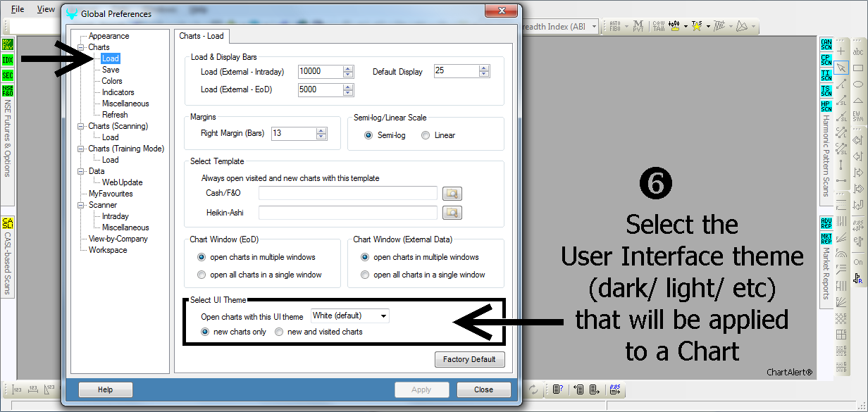Open Harmonic Pattern Scans side tab
This screenshot has width=868, height=412.
(x=826, y=157)
